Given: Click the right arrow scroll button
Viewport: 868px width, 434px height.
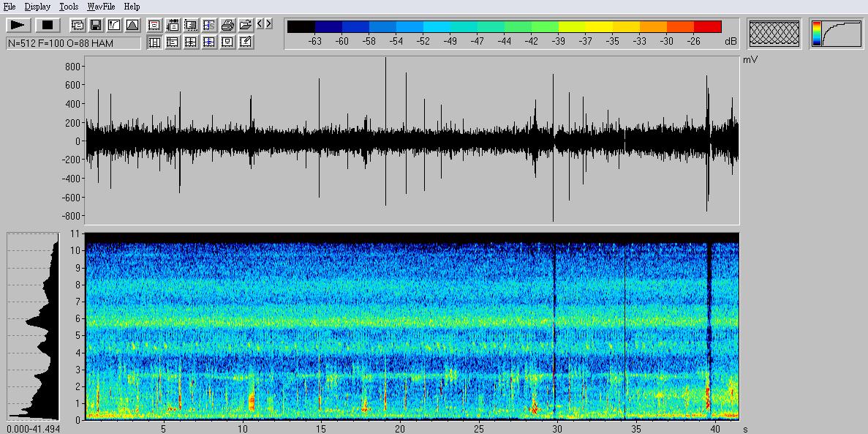Looking at the screenshot, I should pos(268,24).
